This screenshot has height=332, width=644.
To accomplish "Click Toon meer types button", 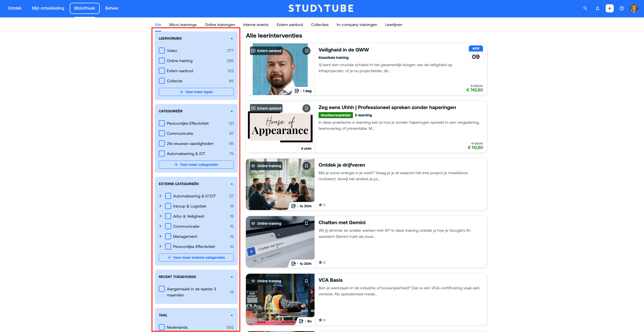I will coord(196,92).
